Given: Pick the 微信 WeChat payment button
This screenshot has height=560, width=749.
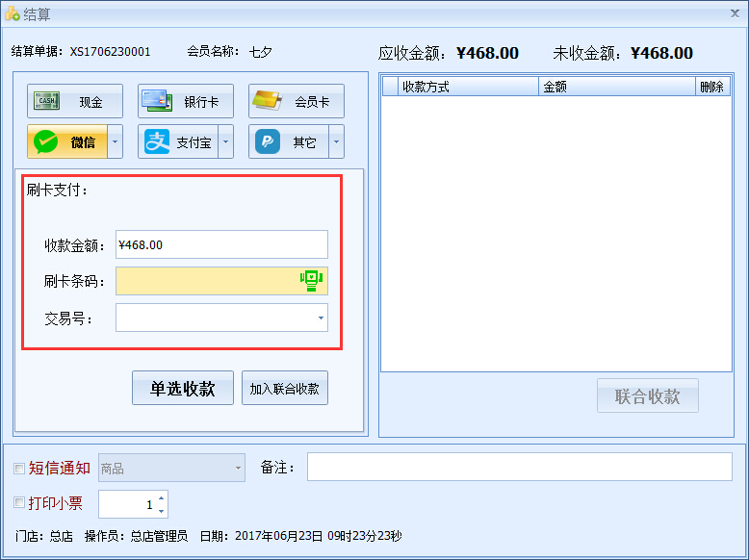Looking at the screenshot, I should coord(66,142).
